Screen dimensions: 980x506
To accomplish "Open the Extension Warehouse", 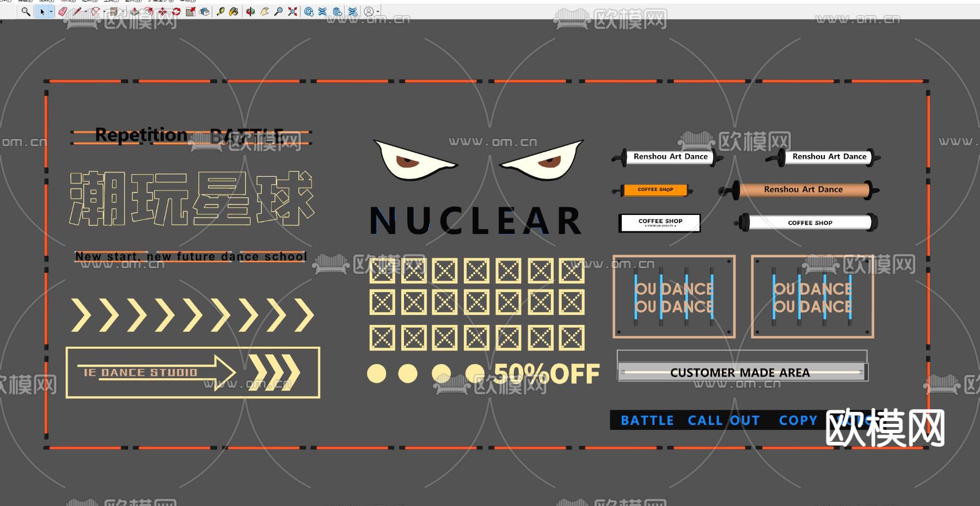I will [x=323, y=11].
